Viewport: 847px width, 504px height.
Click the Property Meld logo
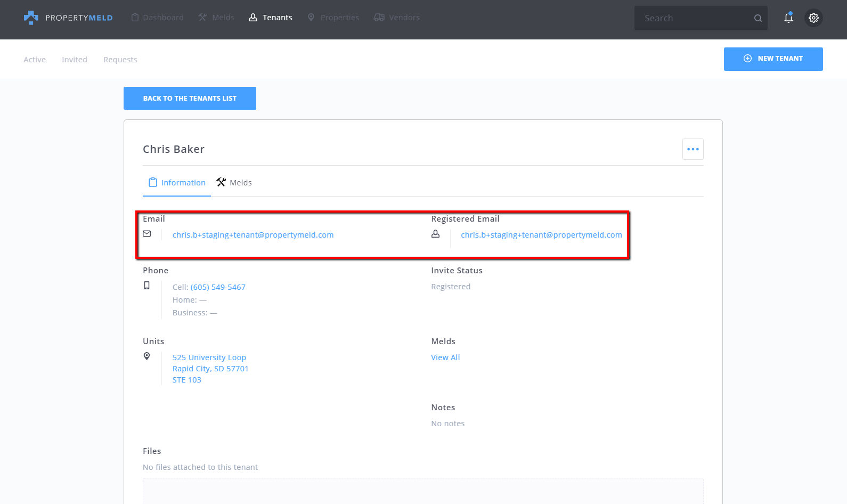(68, 18)
